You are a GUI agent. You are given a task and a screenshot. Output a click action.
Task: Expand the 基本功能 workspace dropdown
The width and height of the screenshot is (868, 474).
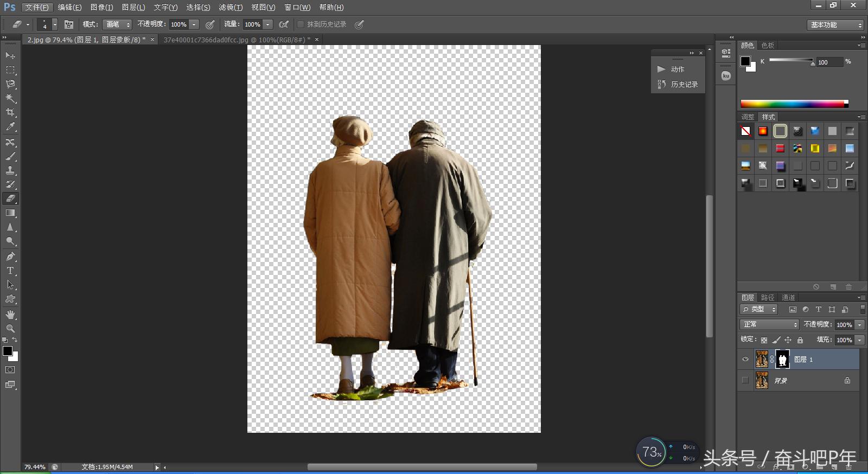coord(835,25)
